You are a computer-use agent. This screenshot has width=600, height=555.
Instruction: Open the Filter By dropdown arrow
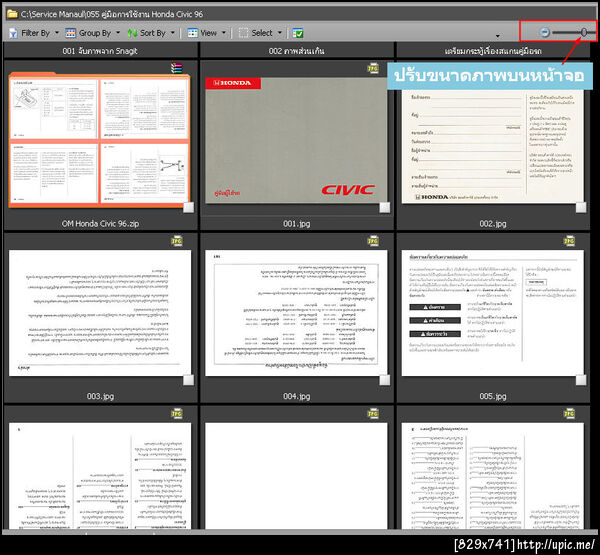pos(57,33)
